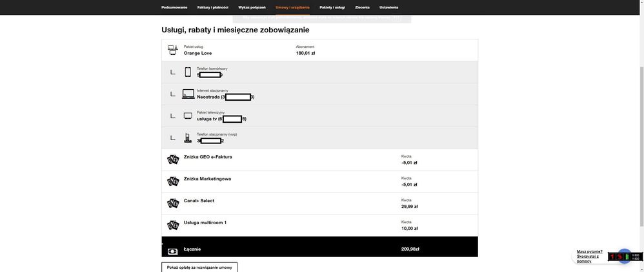This screenshot has width=644, height=272.
Task: Click the VoIP landline phone icon
Action: coord(188,138)
